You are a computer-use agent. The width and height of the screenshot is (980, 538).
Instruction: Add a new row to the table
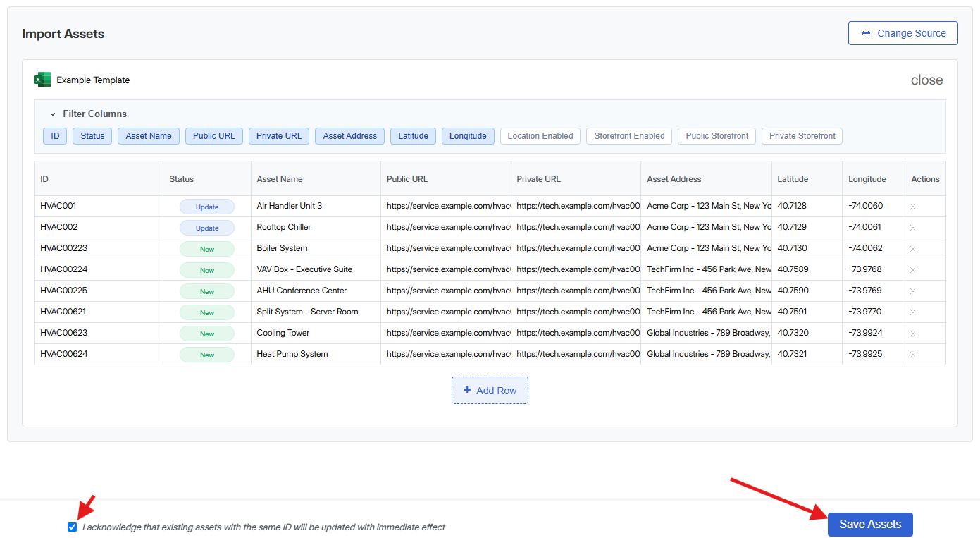pos(490,391)
